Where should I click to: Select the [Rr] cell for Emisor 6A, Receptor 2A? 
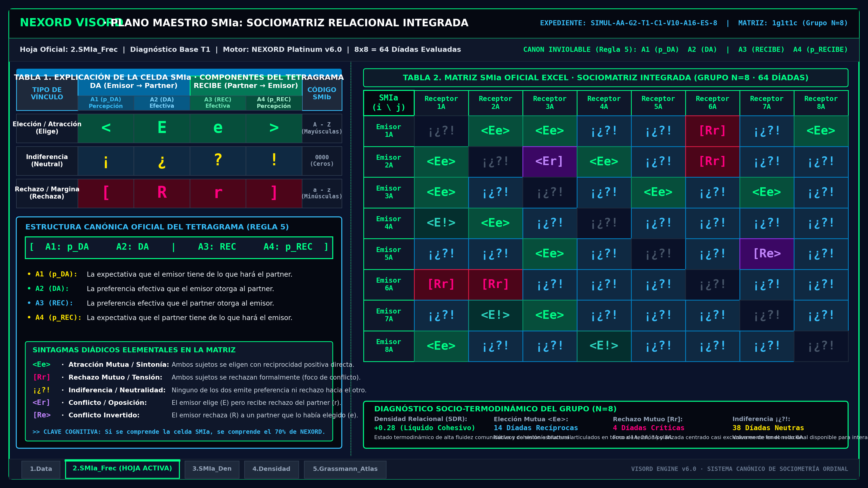tap(495, 285)
